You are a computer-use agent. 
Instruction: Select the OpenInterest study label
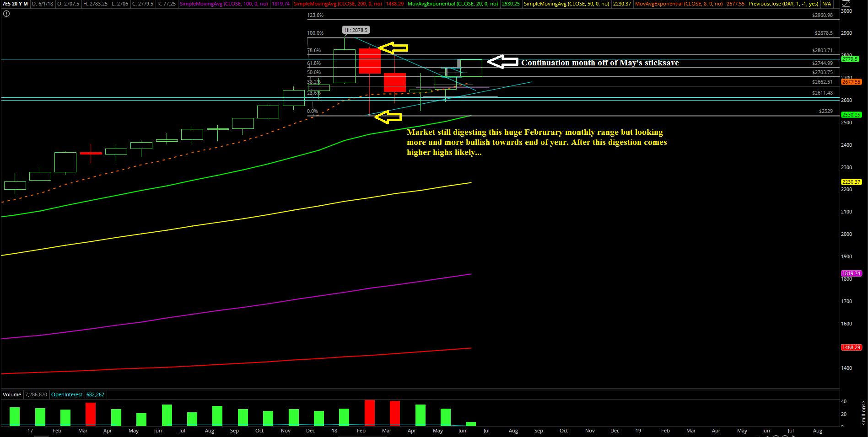click(x=67, y=394)
